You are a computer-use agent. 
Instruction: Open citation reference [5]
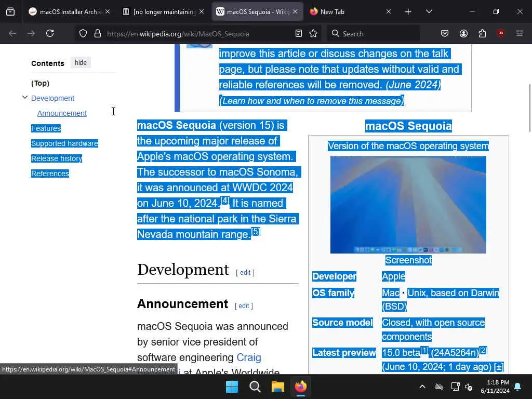pyautogui.click(x=256, y=231)
